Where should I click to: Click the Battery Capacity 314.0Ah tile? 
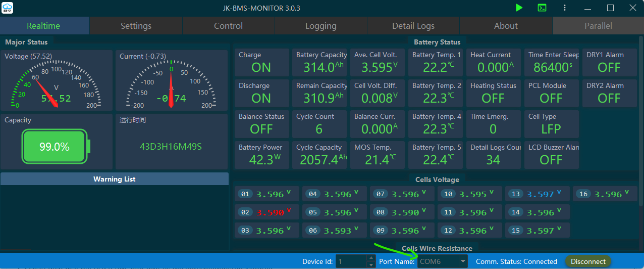tap(320, 62)
